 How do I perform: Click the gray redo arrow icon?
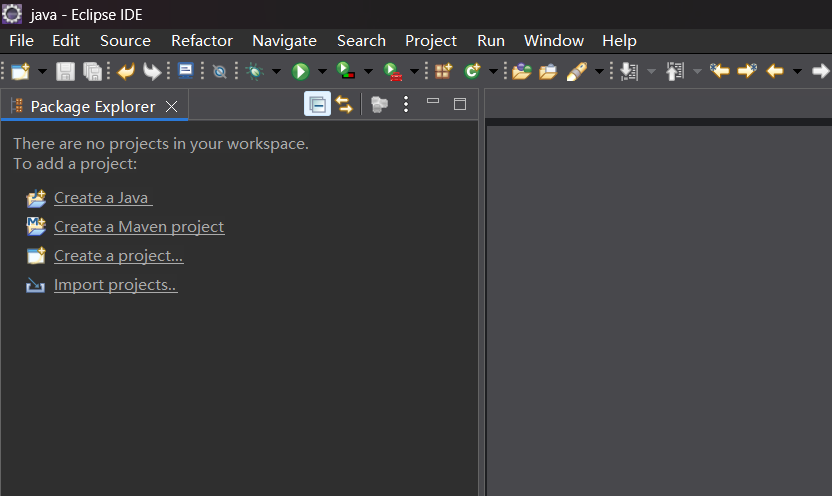[x=152, y=71]
